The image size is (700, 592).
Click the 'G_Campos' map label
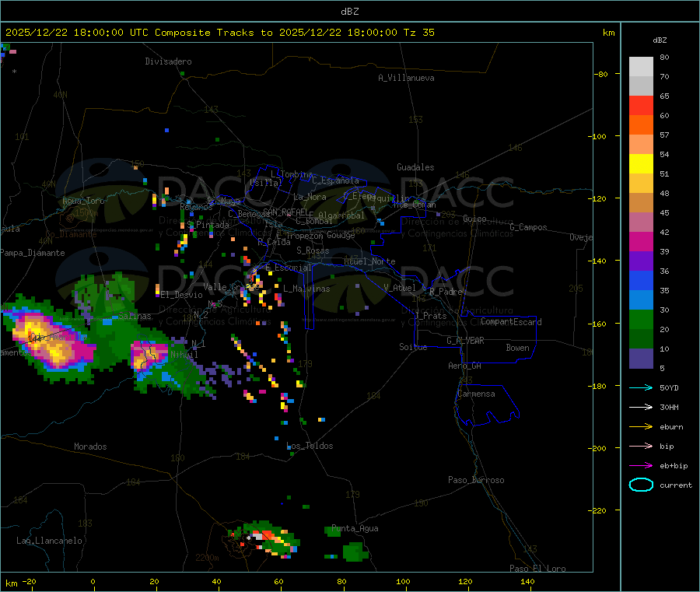(x=529, y=227)
